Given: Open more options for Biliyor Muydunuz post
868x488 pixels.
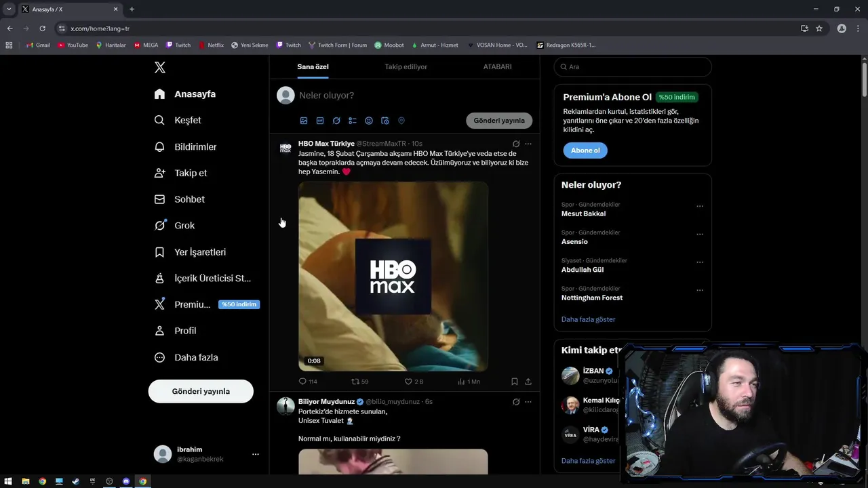Looking at the screenshot, I should (528, 401).
